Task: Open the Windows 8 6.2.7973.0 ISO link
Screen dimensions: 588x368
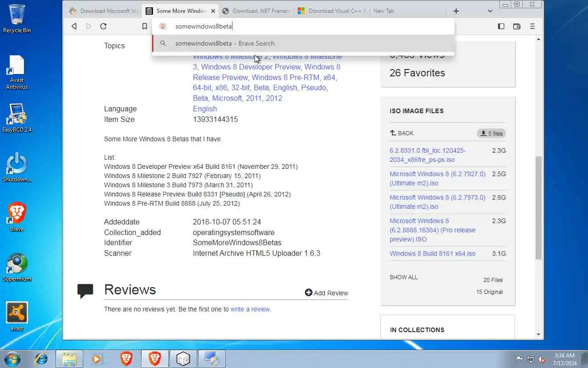Action: [437, 202]
